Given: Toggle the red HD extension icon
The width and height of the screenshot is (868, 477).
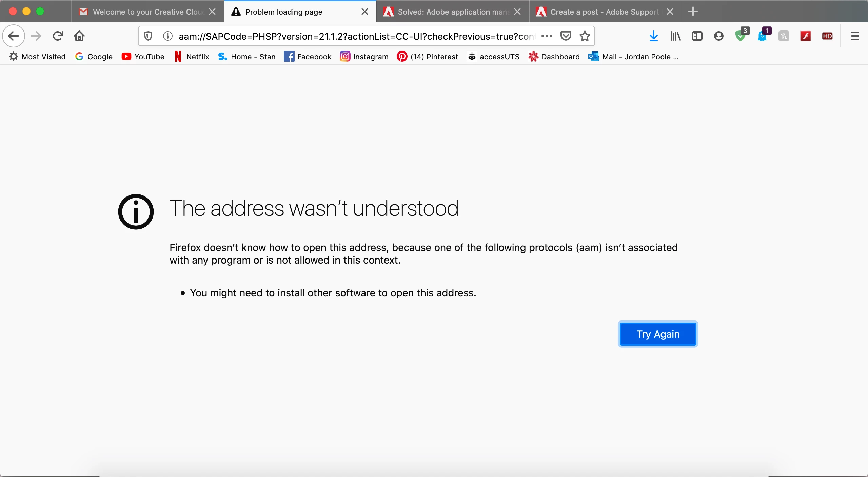Looking at the screenshot, I should pos(827,36).
